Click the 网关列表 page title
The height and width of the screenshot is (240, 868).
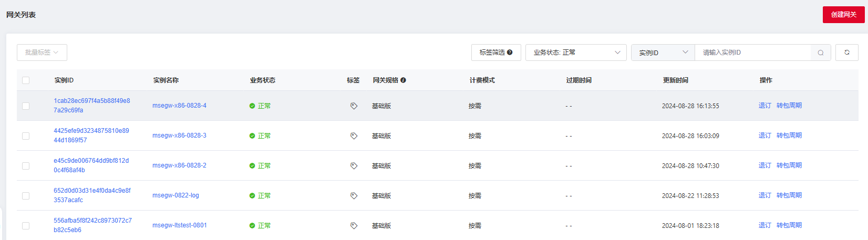[x=21, y=15]
